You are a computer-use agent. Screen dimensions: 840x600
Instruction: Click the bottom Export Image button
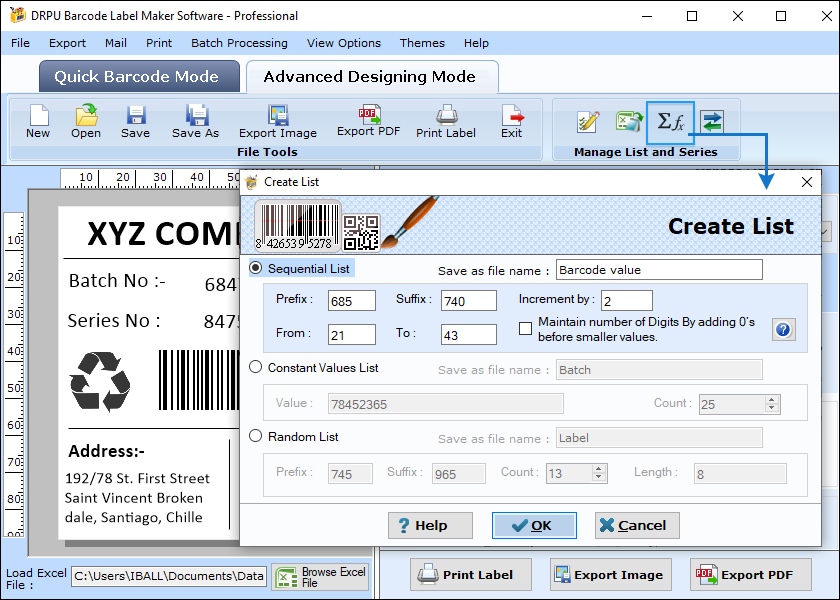pyautogui.click(x=611, y=575)
